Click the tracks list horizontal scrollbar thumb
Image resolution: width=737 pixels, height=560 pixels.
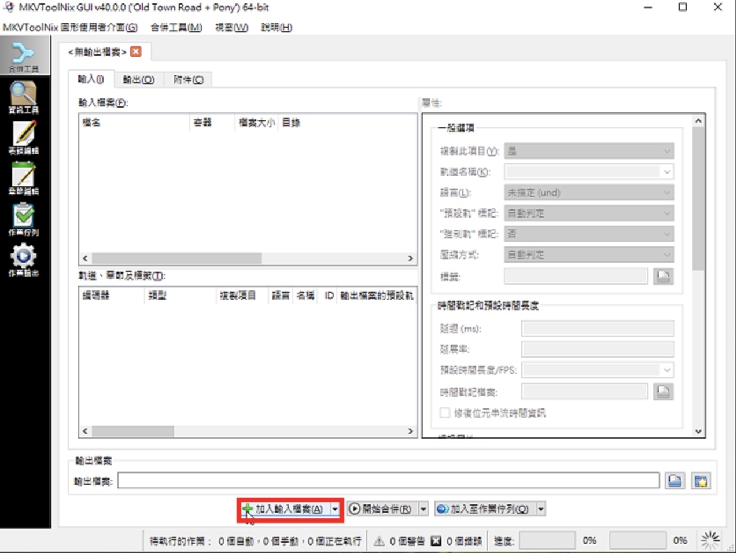point(132,431)
